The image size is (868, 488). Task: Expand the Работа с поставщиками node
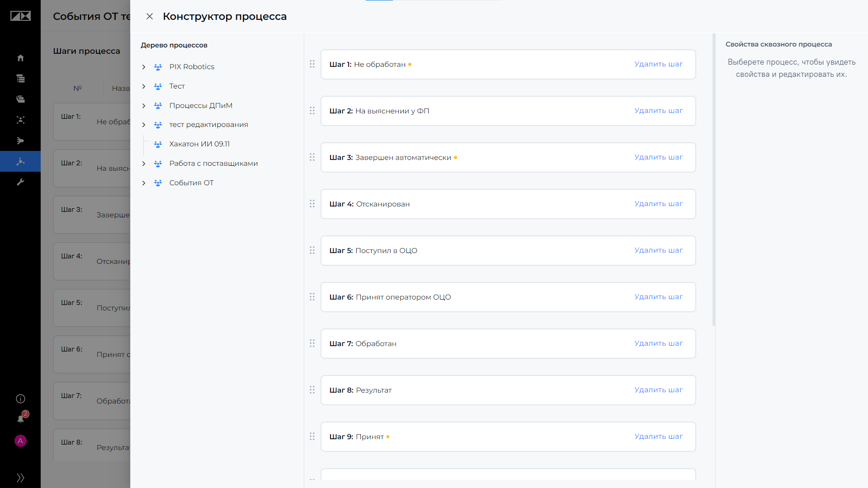point(144,164)
